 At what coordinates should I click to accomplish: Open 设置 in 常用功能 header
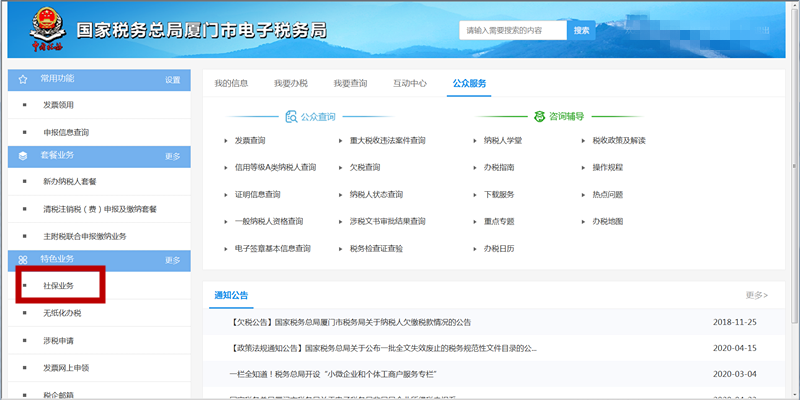pos(172,80)
